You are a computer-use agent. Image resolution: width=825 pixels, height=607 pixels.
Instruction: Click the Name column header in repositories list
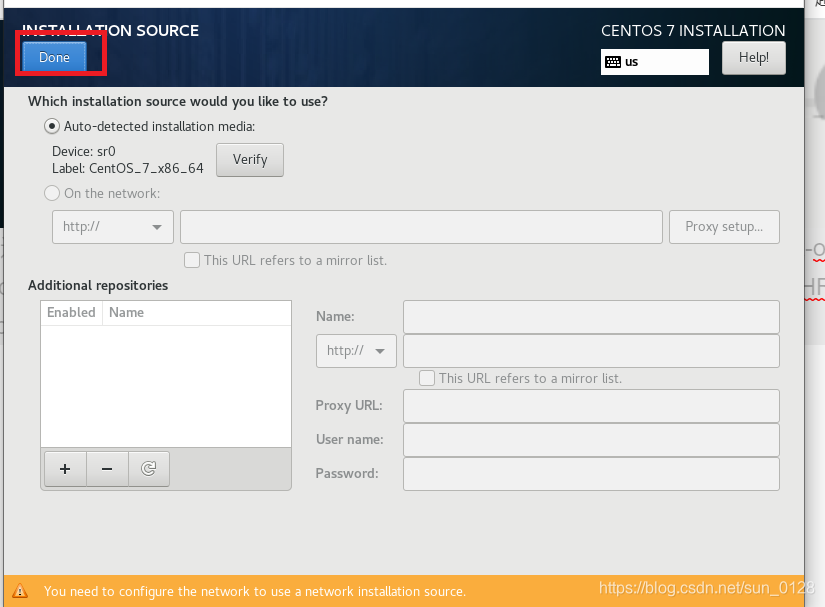tap(196, 312)
